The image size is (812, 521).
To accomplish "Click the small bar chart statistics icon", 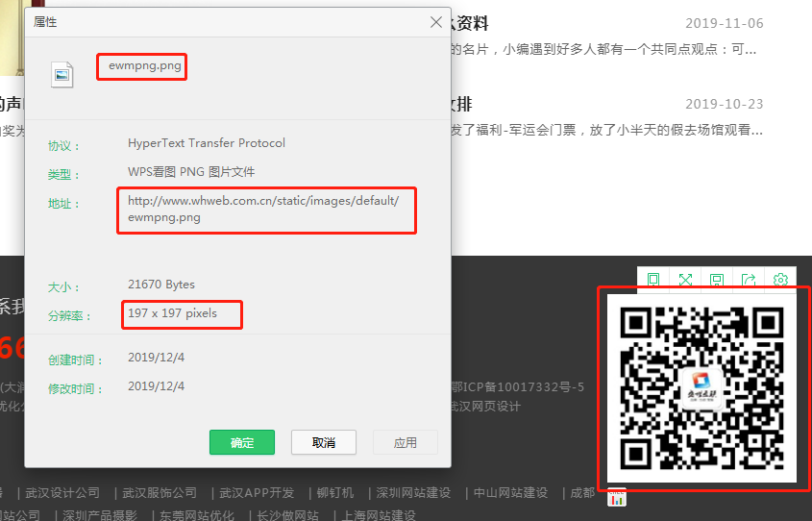I will 617,497.
